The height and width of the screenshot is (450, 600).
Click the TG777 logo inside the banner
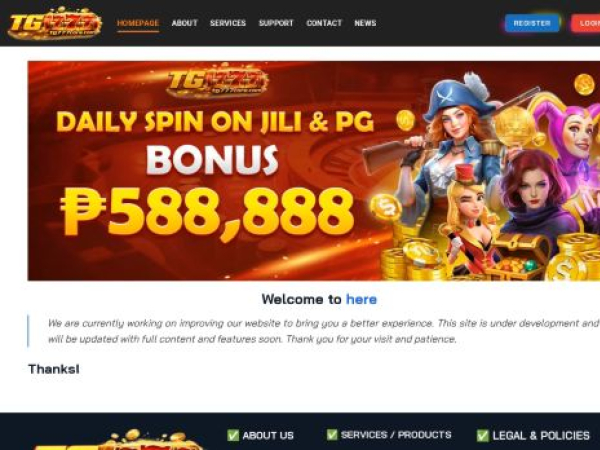(x=218, y=82)
